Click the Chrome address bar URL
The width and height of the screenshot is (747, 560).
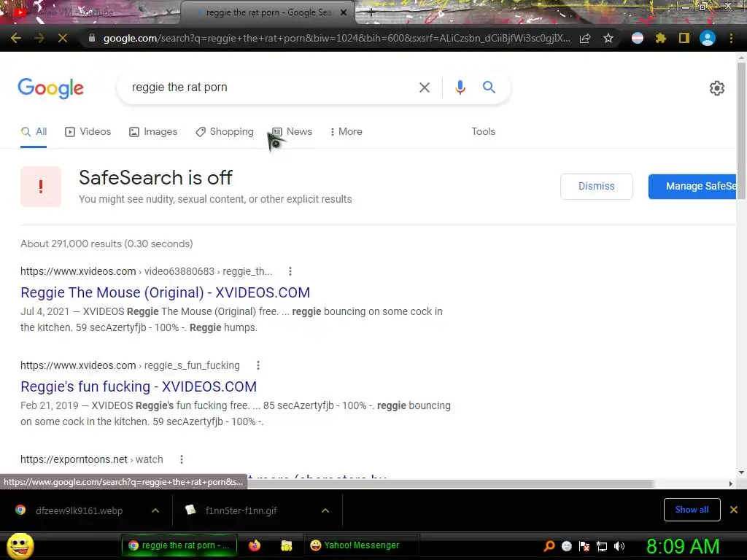[x=336, y=38]
